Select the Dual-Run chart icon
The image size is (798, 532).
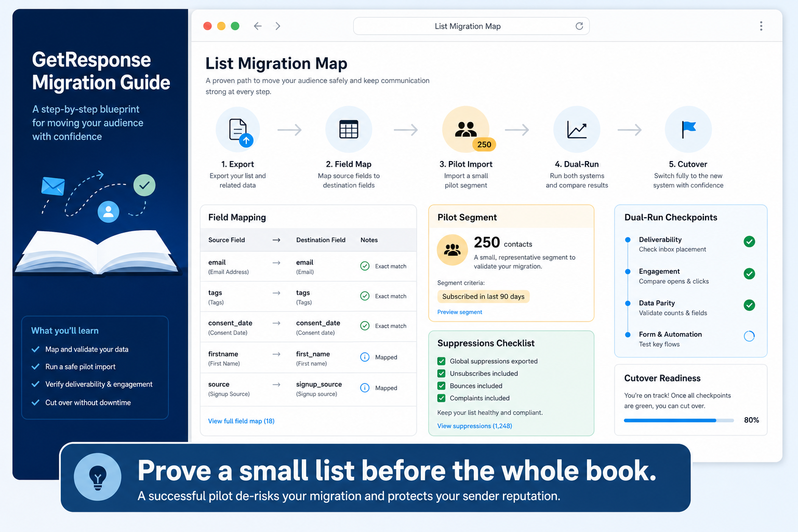click(x=577, y=129)
